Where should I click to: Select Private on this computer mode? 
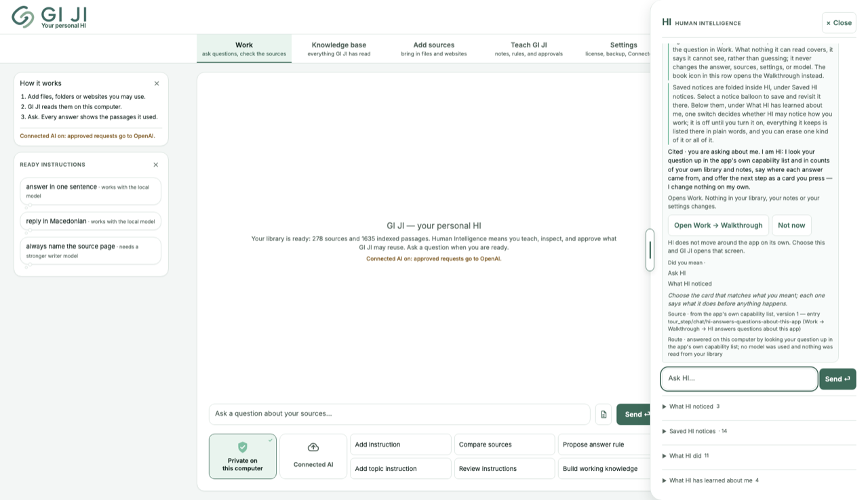[x=243, y=457]
